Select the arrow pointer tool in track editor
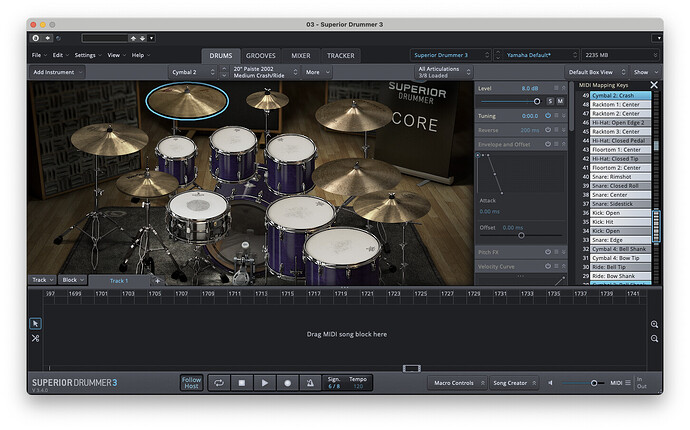The height and width of the screenshot is (430, 690). coord(36,323)
